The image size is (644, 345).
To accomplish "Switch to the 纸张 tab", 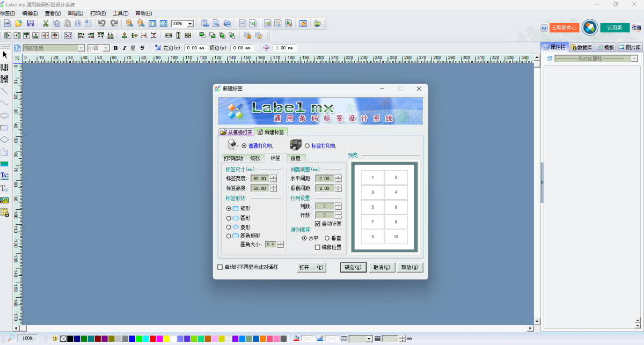I will [x=255, y=158].
